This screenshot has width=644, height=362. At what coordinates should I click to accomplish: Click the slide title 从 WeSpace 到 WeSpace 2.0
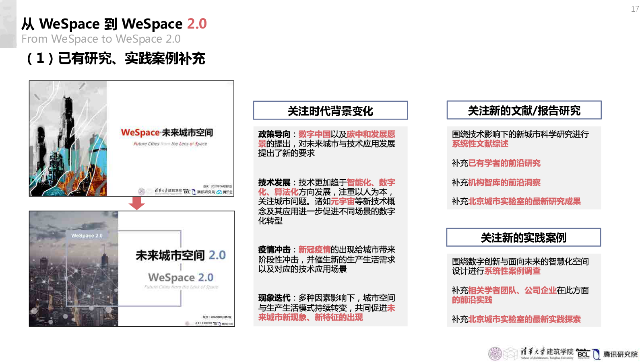(114, 24)
